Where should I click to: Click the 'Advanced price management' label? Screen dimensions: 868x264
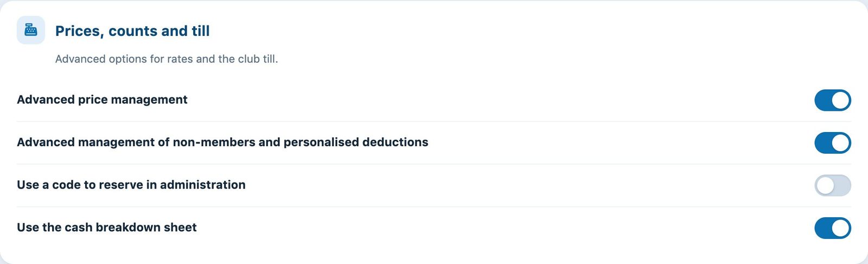102,99
